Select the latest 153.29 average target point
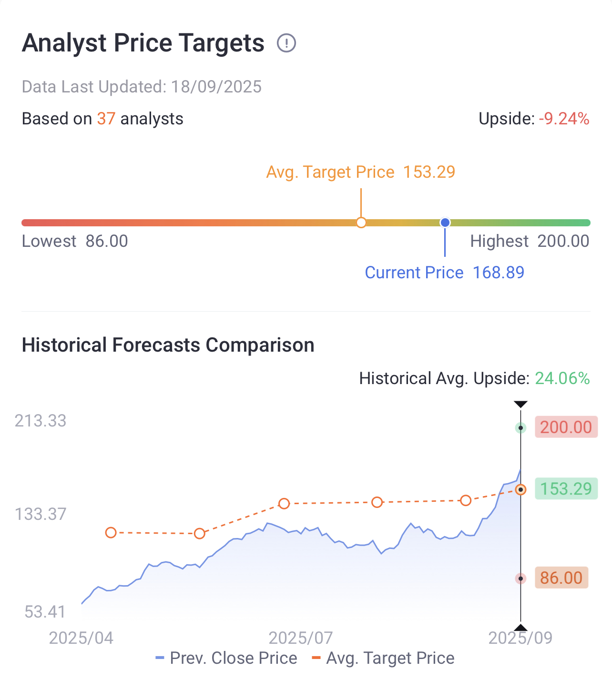 [x=521, y=489]
